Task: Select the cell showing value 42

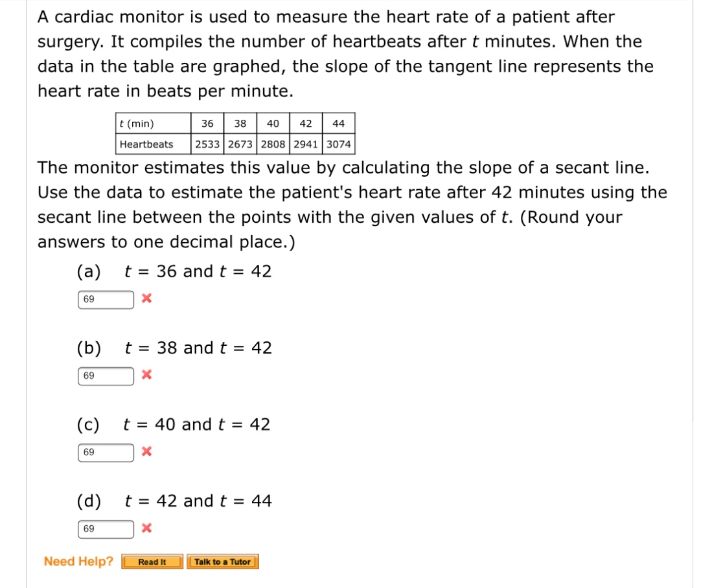Action: point(306,122)
